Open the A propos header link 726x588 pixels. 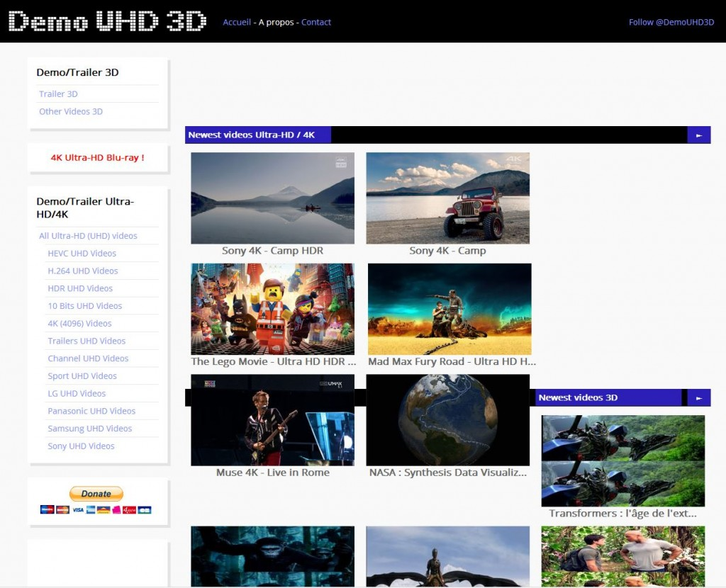click(x=276, y=22)
